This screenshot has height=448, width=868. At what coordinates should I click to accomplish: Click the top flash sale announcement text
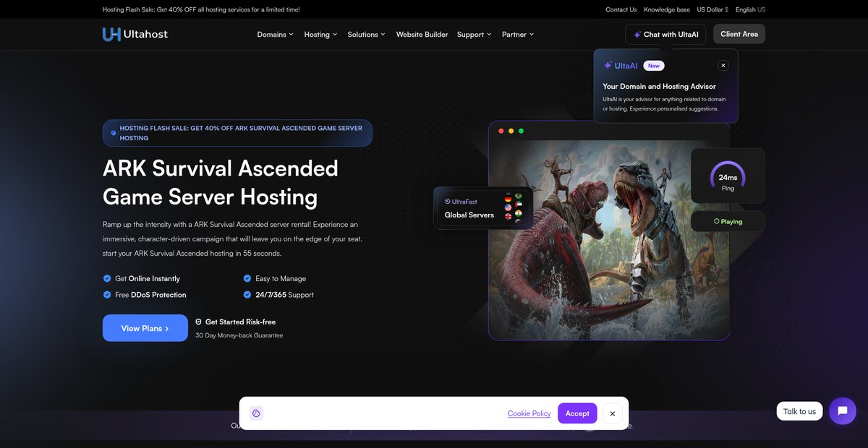click(201, 9)
